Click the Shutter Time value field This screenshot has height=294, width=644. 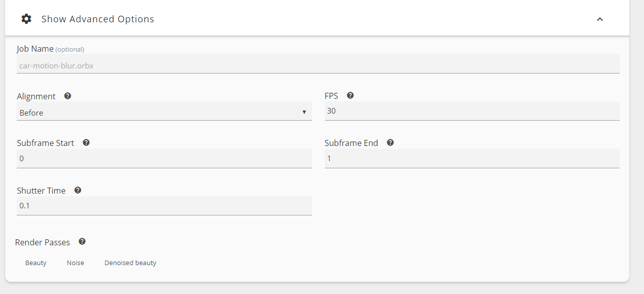(164, 206)
